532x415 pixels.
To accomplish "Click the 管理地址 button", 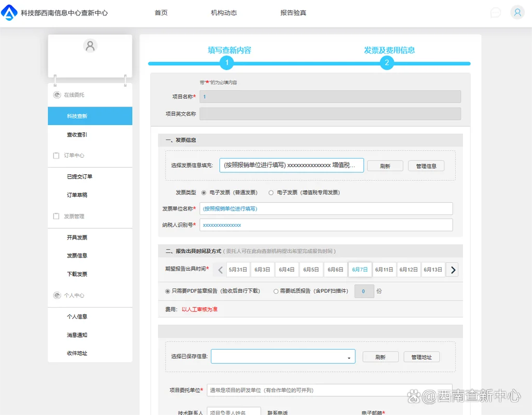I will coord(421,357).
